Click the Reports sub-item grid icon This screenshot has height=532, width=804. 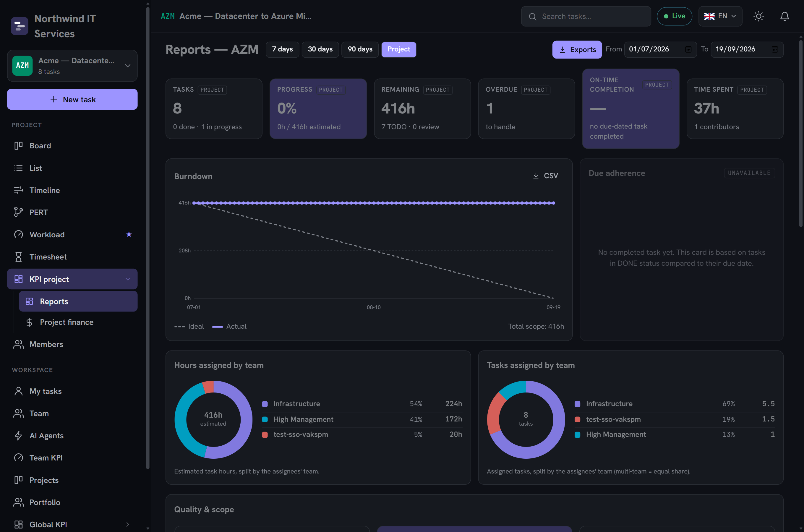pos(29,301)
